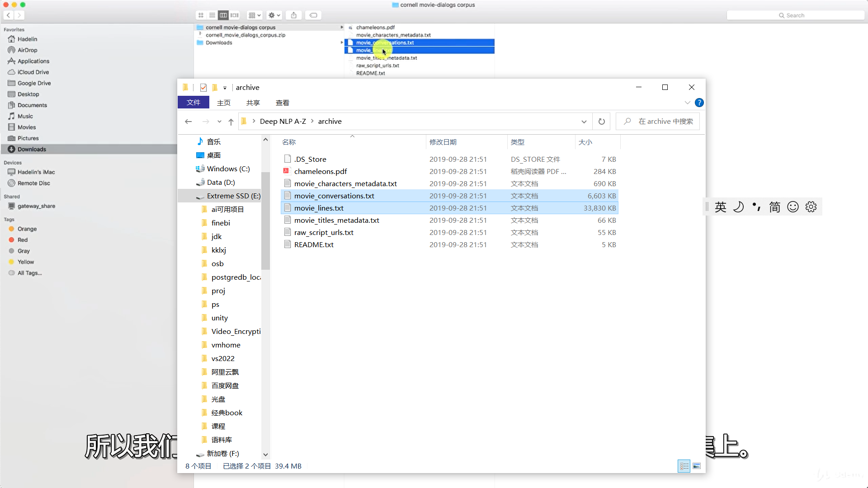This screenshot has height=488, width=868.
Task: Open 语料库 folder in tree
Action: (222, 440)
